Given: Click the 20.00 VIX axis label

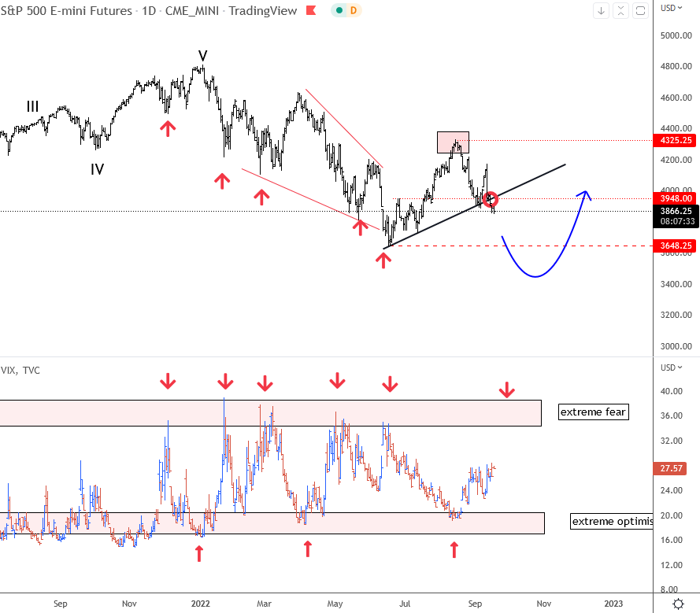Looking at the screenshot, I should (x=672, y=515).
